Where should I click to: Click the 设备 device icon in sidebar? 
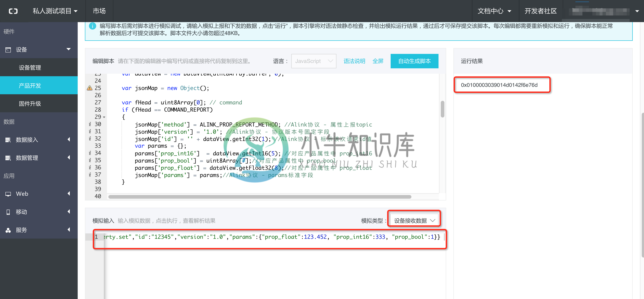click(x=8, y=50)
